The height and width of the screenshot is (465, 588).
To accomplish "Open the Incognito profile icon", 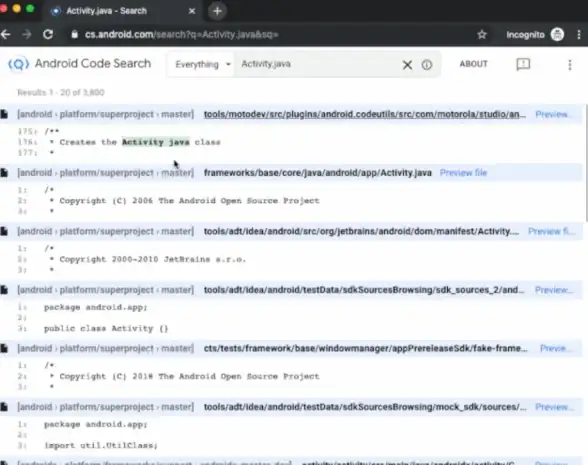I will pos(557,34).
